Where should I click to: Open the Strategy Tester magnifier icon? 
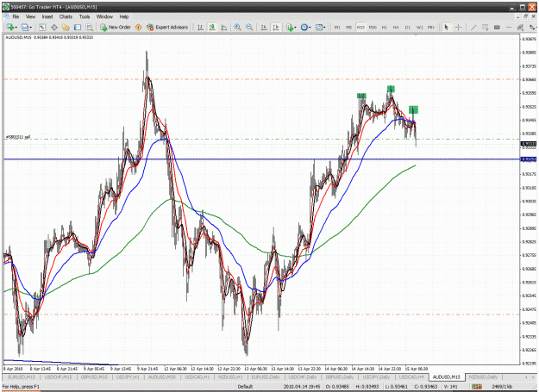(x=90, y=27)
